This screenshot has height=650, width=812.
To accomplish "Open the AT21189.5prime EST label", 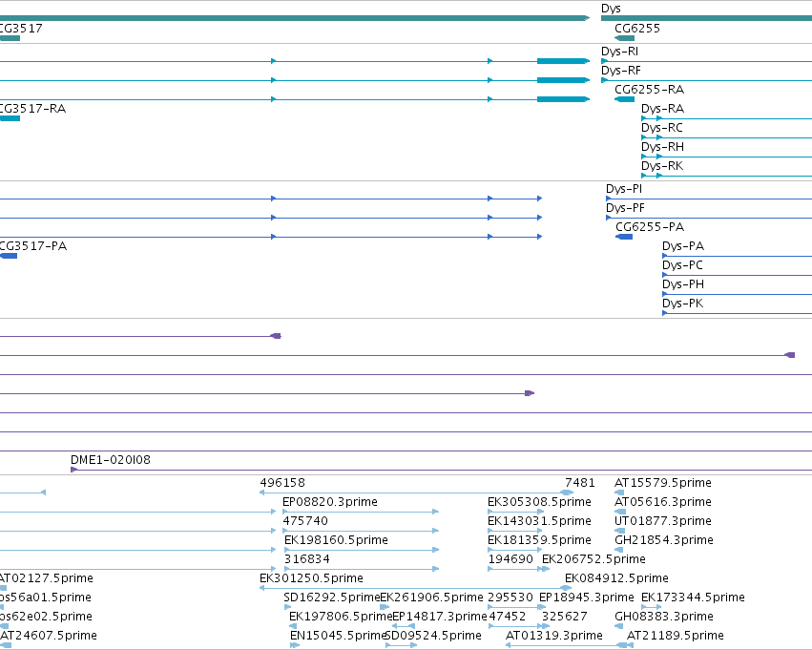I will pyautogui.click(x=676, y=636).
